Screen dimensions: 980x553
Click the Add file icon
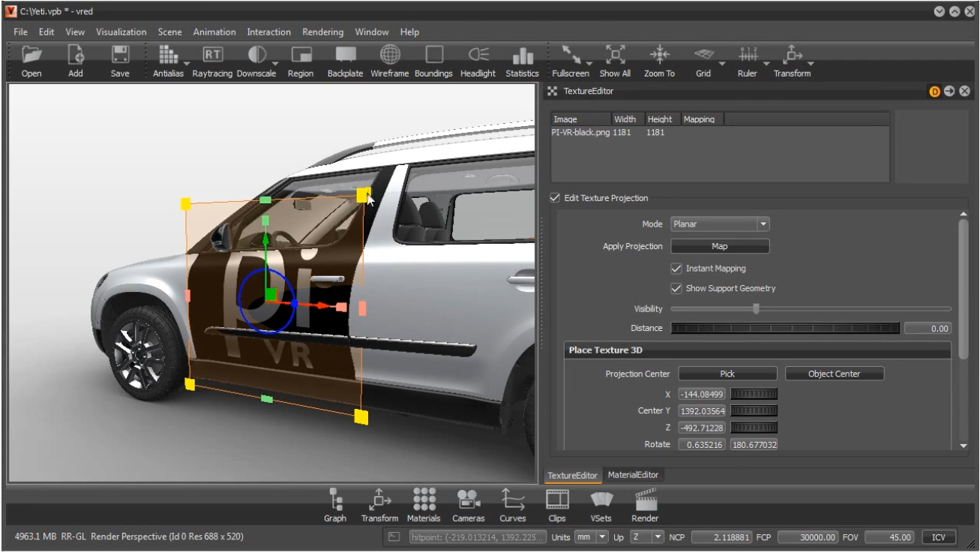pos(76,56)
